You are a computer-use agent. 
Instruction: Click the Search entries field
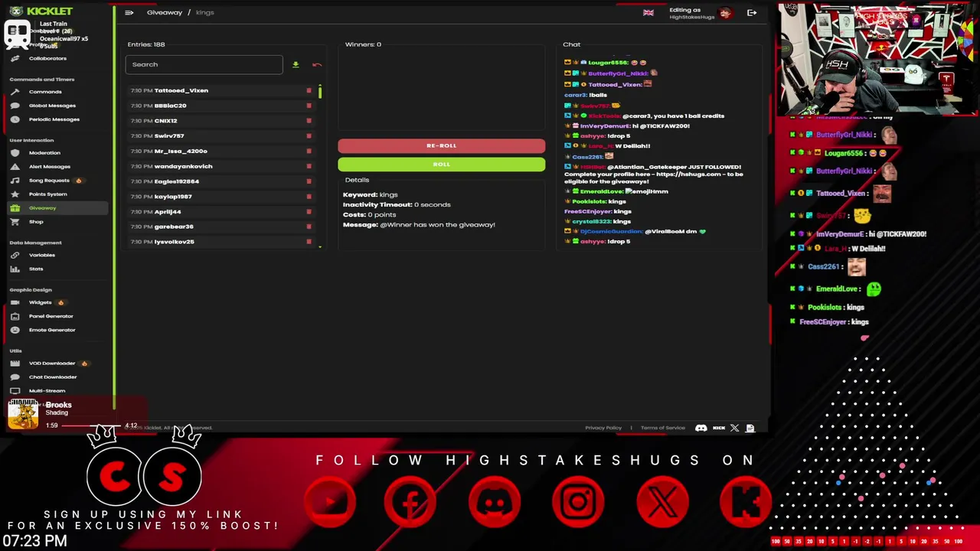(204, 64)
